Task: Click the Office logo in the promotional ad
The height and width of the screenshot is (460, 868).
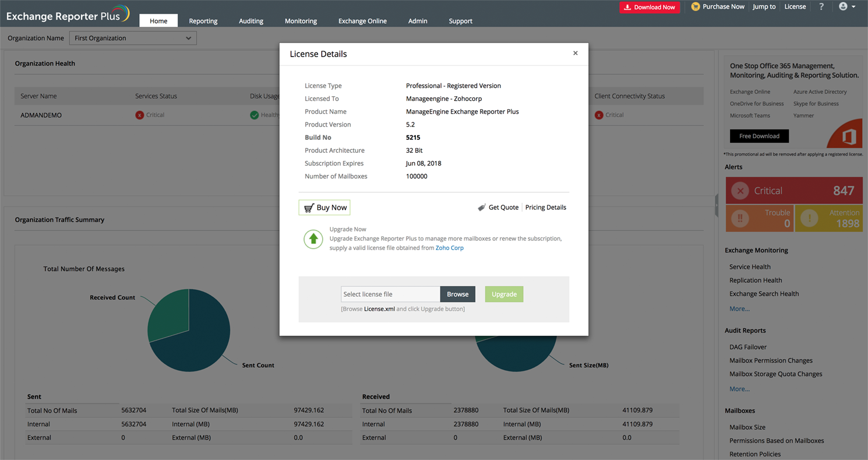Action: point(849,138)
